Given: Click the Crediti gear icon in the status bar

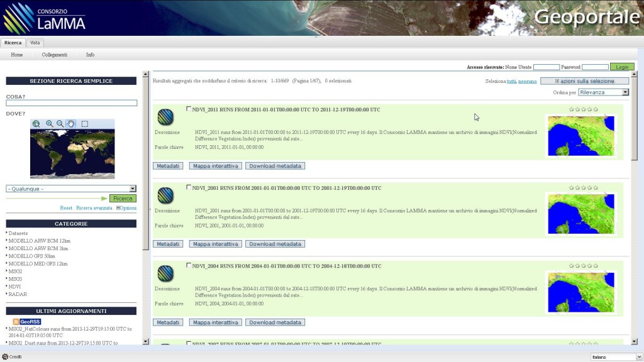Looking at the screenshot, I should (5, 355).
